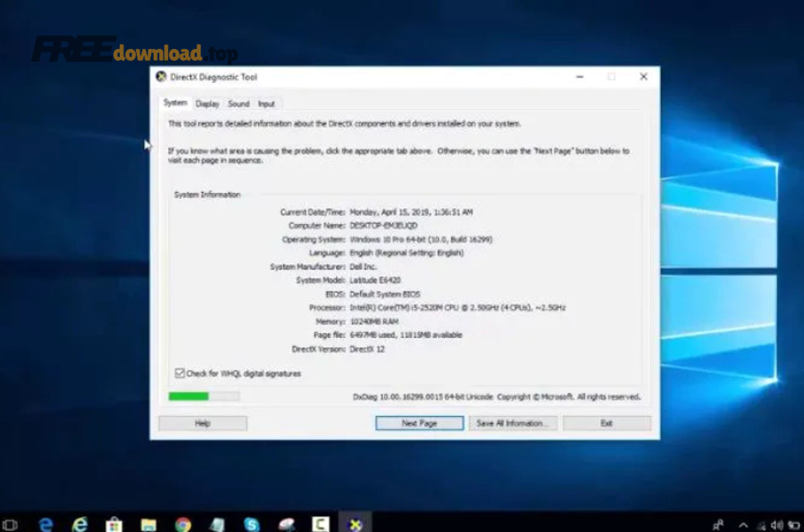This screenshot has width=804, height=532.
Task: Select the DirectX Diagnostic taskbar icon
Action: (x=356, y=524)
